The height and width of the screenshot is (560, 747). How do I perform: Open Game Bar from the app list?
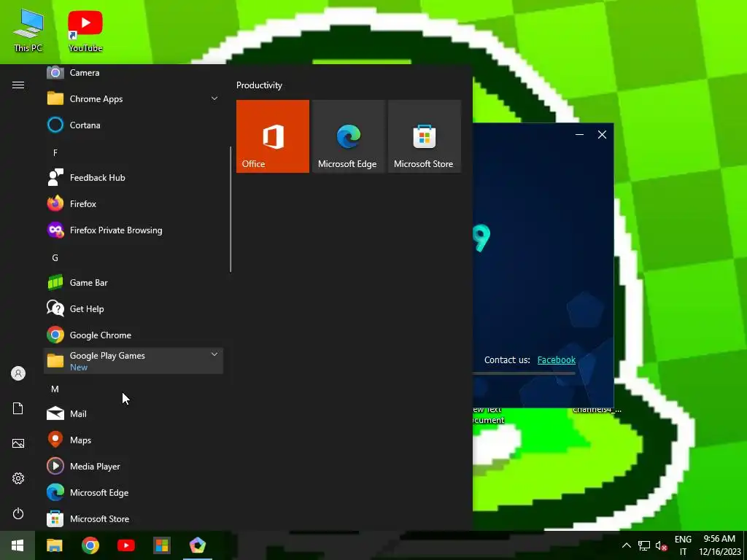133,282
